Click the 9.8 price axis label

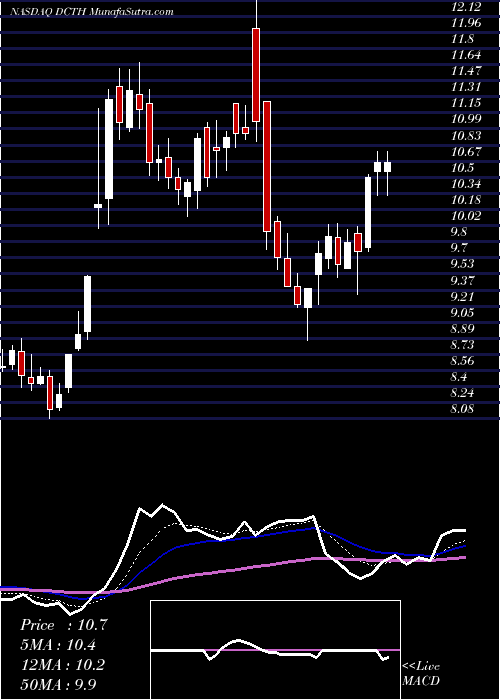(x=459, y=232)
